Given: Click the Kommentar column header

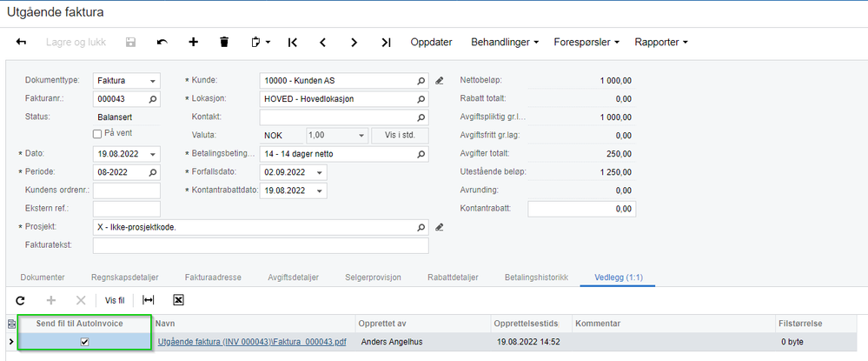Looking at the screenshot, I should tap(674, 324).
